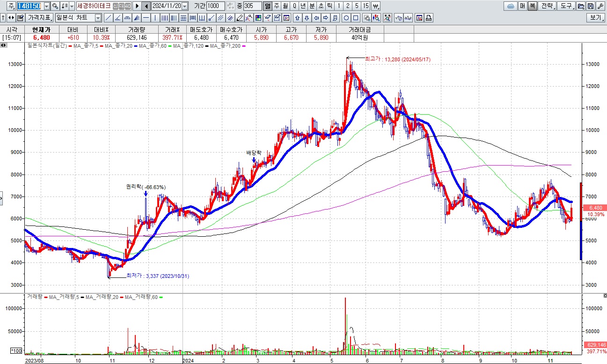Select the angle line drawing tool
Viewport: 607px width, 364px height.
(x=117, y=18)
